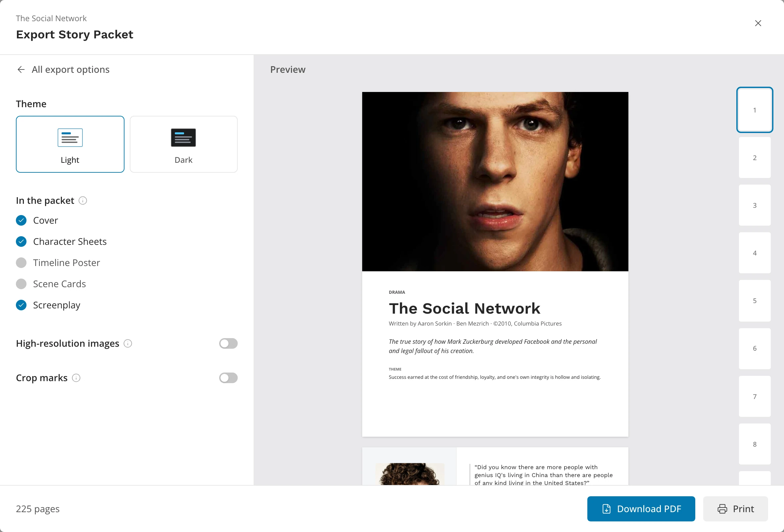Click the DRAMA genre label

point(397,292)
